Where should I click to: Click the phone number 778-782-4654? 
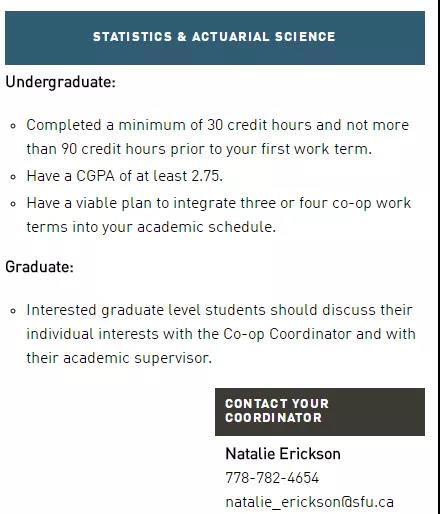click(x=272, y=478)
